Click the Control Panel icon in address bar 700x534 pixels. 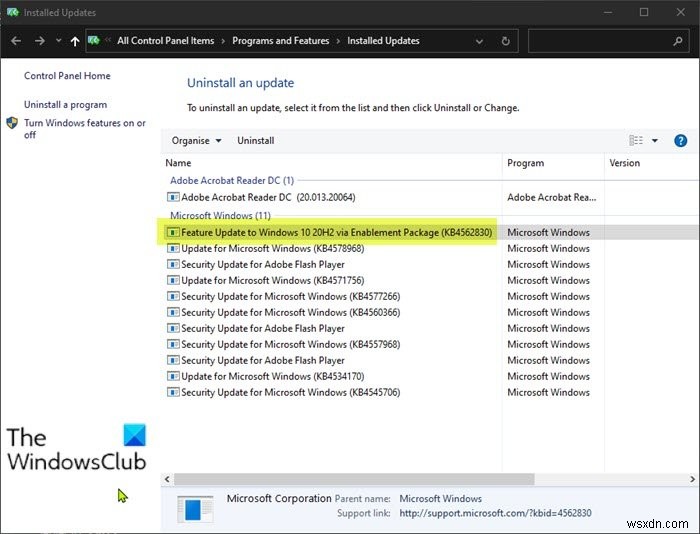(94, 41)
